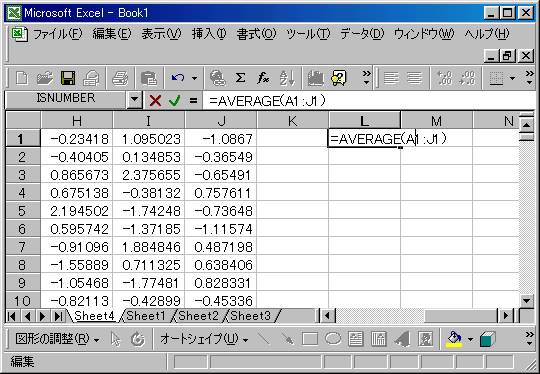
Task: Launch the Chart Wizard icon
Action: click(315, 79)
